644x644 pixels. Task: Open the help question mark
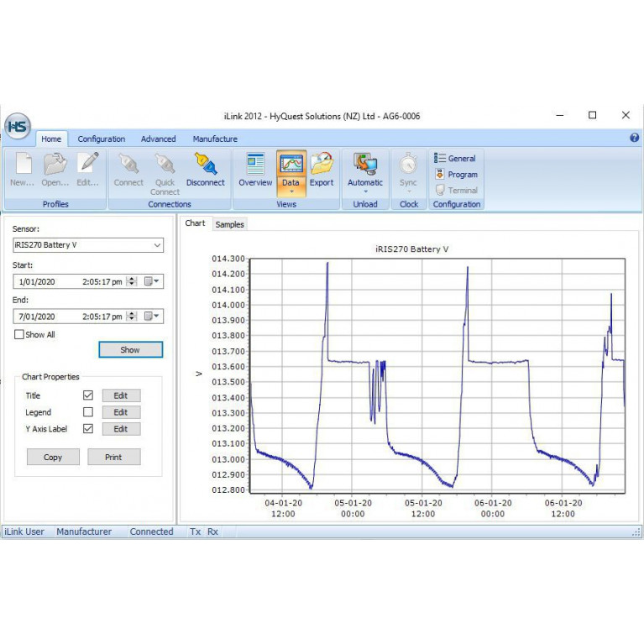coord(634,138)
